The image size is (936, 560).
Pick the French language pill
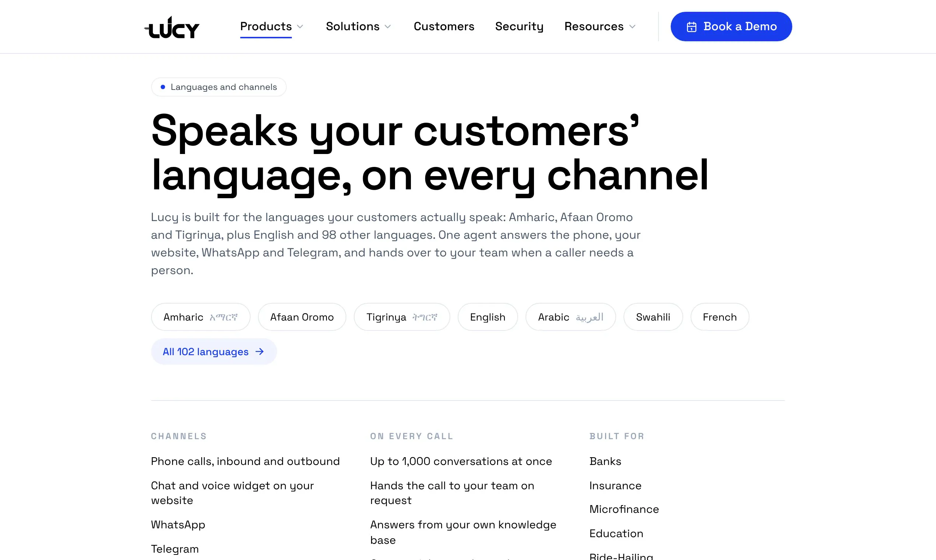(x=720, y=317)
